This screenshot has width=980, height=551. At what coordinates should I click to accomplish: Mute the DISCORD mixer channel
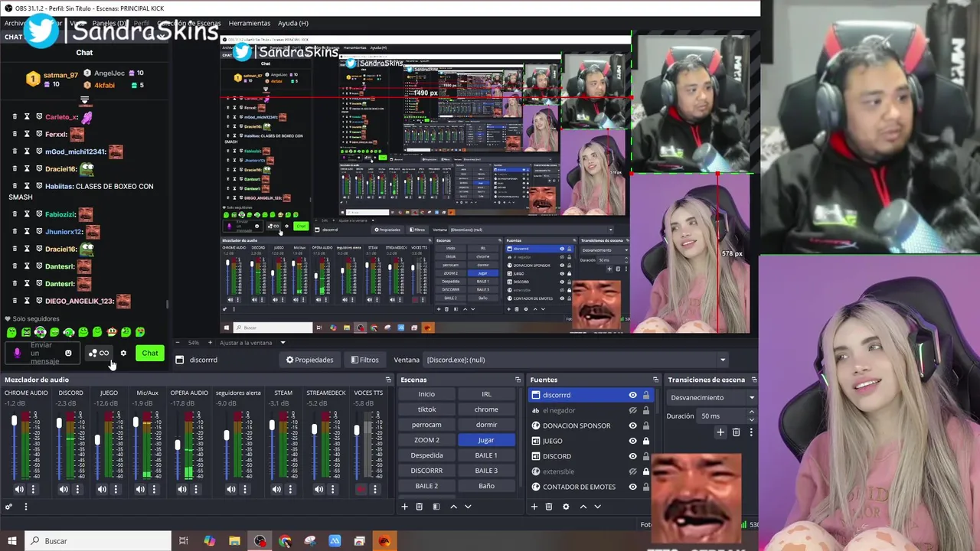[64, 489]
